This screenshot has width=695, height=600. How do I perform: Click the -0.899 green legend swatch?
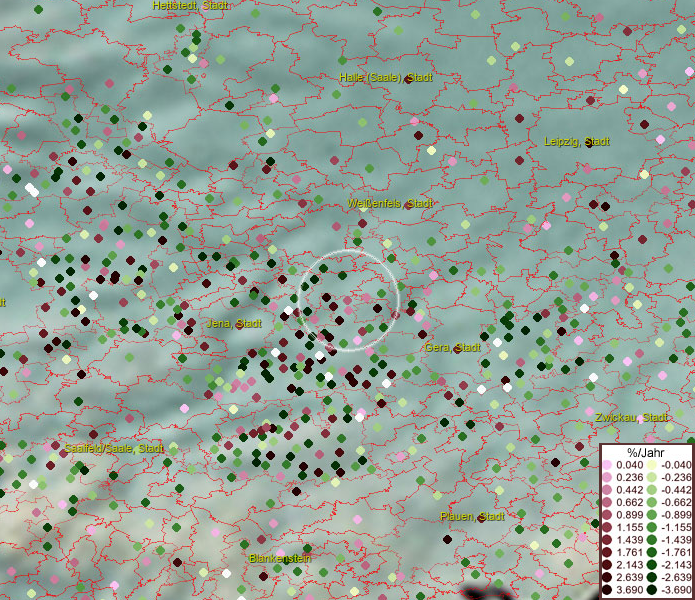coord(652,515)
